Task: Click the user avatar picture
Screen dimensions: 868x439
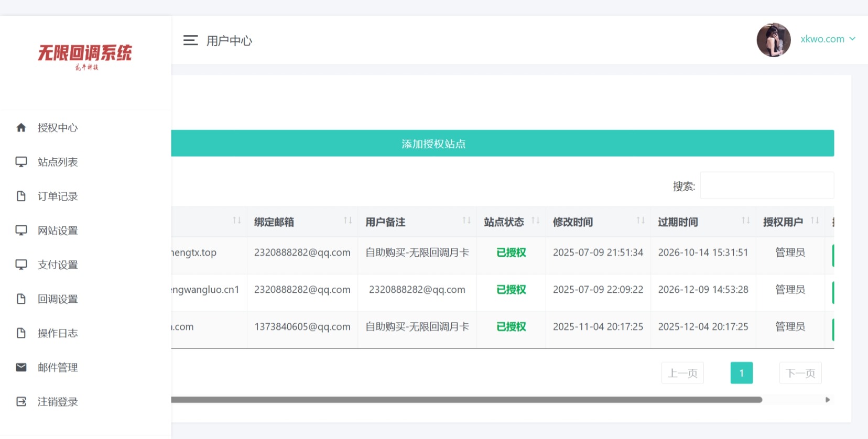Action: pyautogui.click(x=773, y=40)
